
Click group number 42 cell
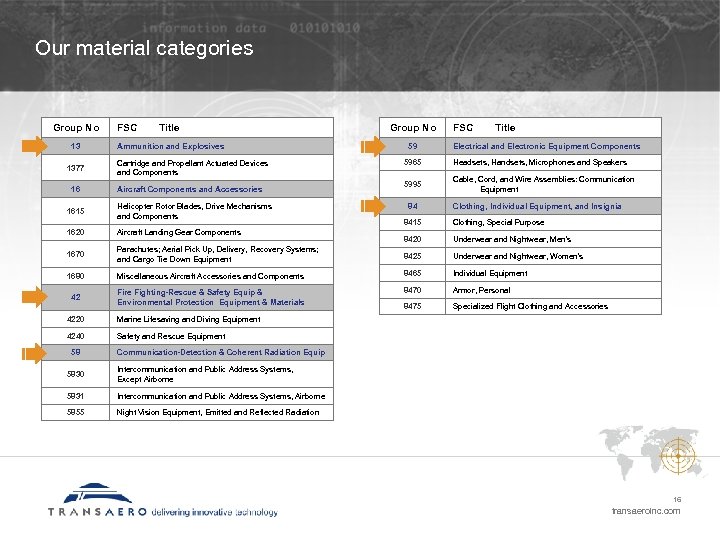pyautogui.click(x=75, y=297)
